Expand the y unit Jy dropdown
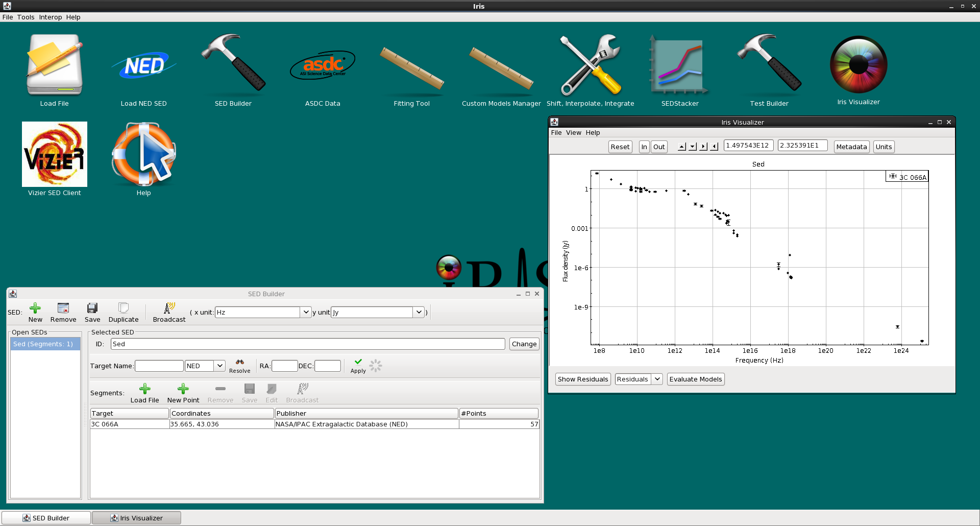Image resolution: width=980 pixels, height=526 pixels. pyautogui.click(x=419, y=312)
